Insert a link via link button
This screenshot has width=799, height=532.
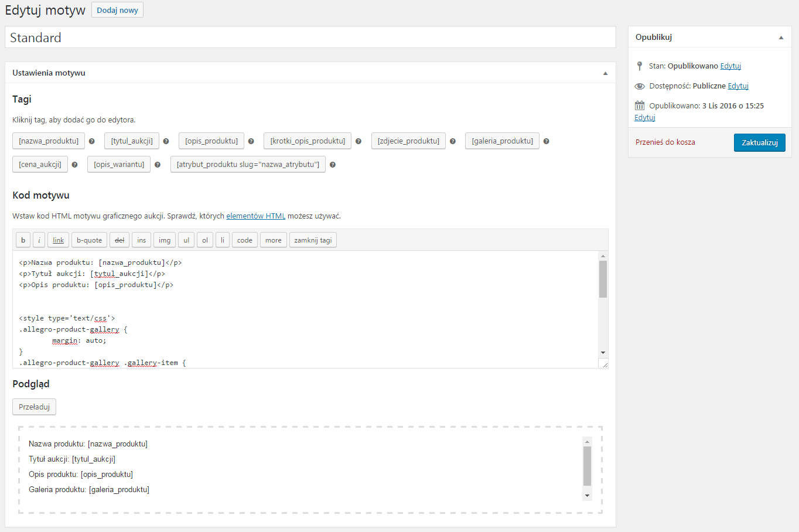59,240
